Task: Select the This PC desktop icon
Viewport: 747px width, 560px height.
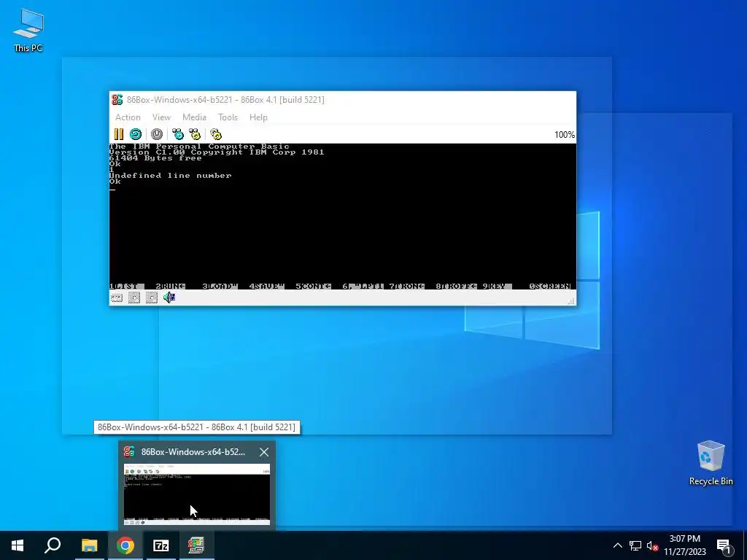Action: point(28,30)
